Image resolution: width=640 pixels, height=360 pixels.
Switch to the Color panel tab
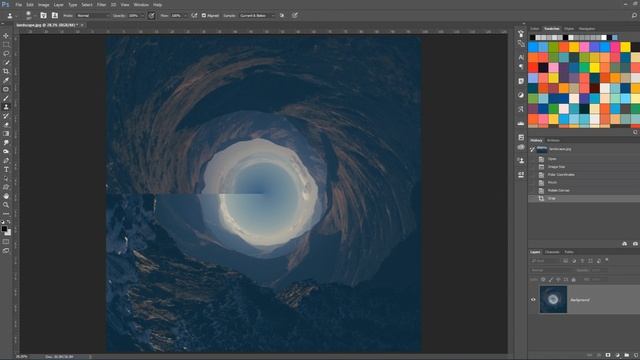click(535, 29)
